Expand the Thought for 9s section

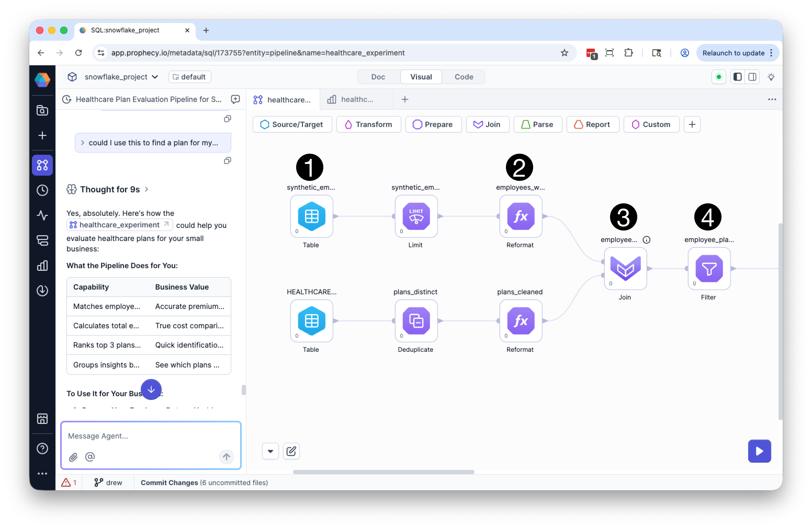point(108,189)
